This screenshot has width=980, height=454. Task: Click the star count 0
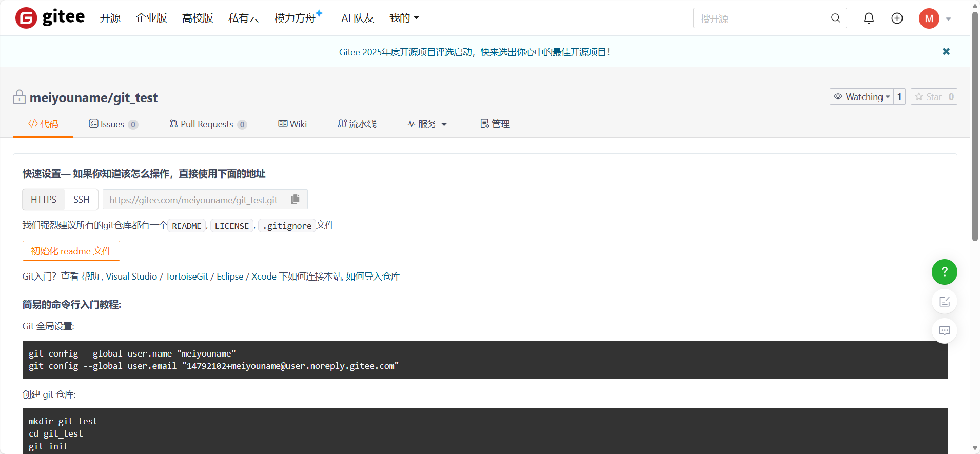[x=951, y=96]
